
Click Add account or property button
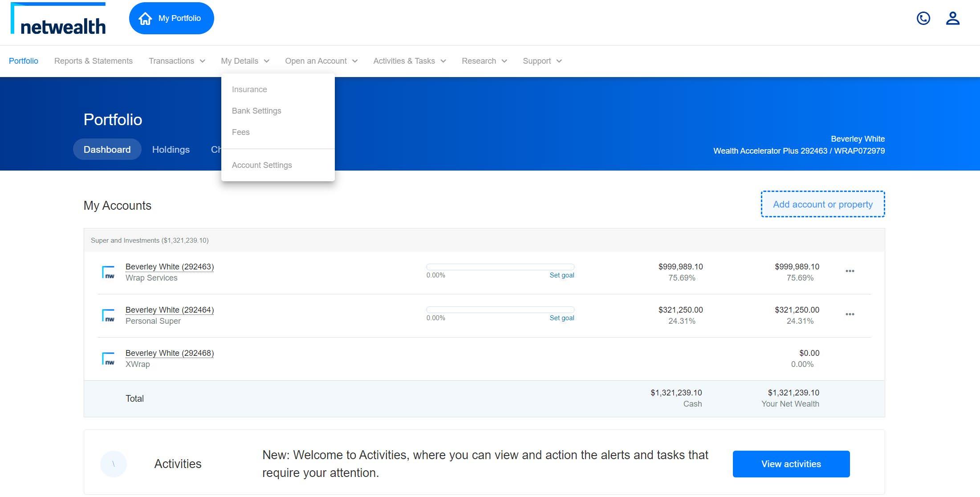(x=822, y=204)
